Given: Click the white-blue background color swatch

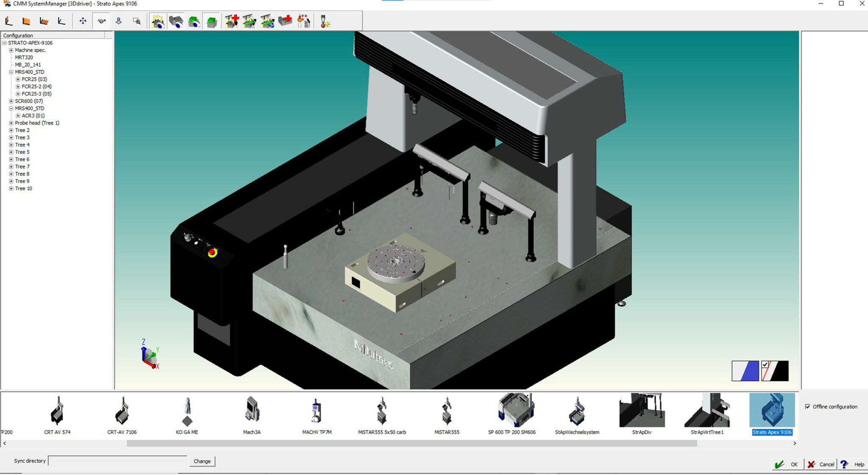Looking at the screenshot, I should (745, 371).
